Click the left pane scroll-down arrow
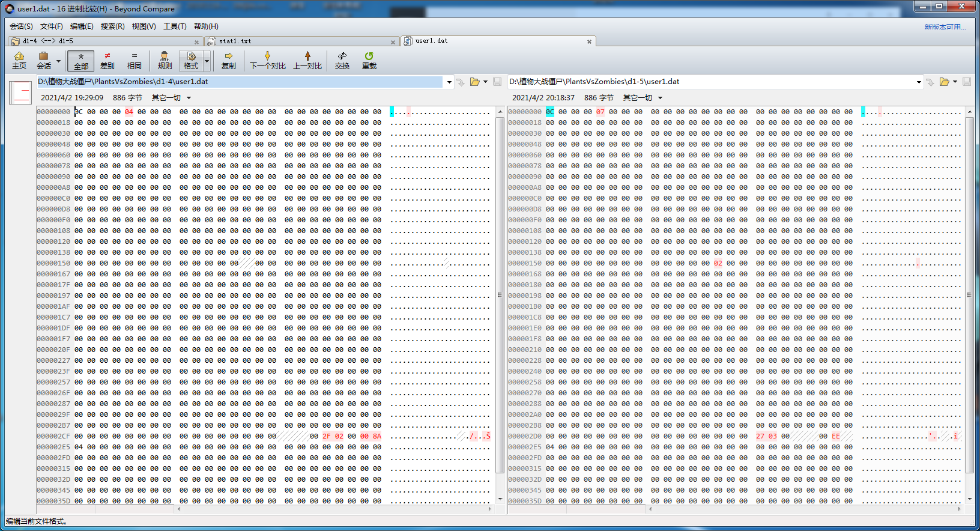 coord(500,499)
